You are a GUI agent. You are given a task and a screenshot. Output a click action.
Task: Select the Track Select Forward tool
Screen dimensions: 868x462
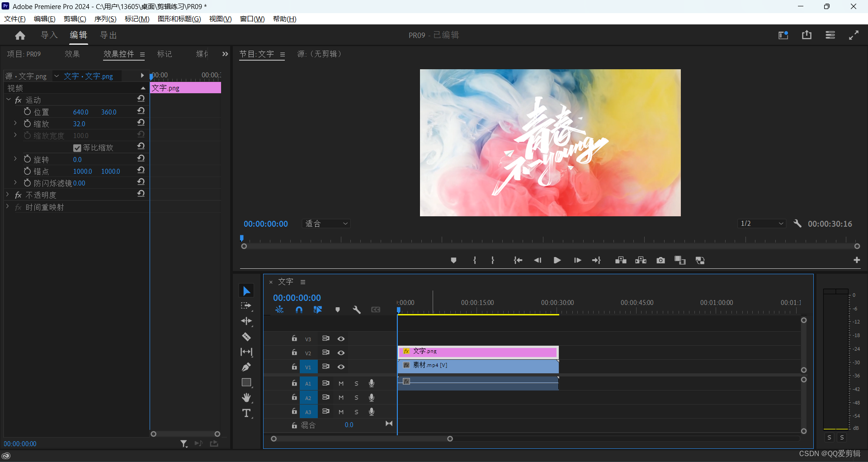click(246, 306)
